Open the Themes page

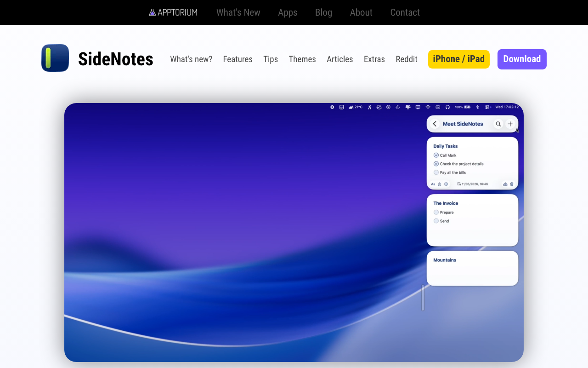(302, 59)
